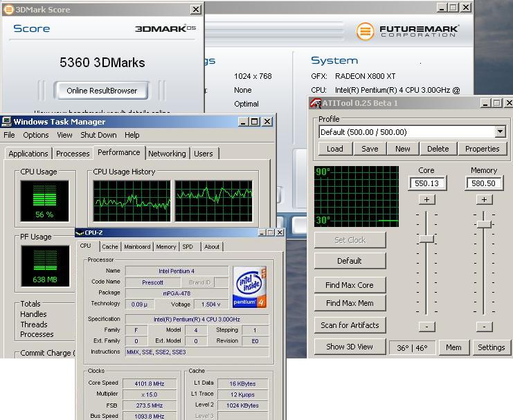Click the ATITool temperature graph
513x420 pixels.
(x=357, y=197)
